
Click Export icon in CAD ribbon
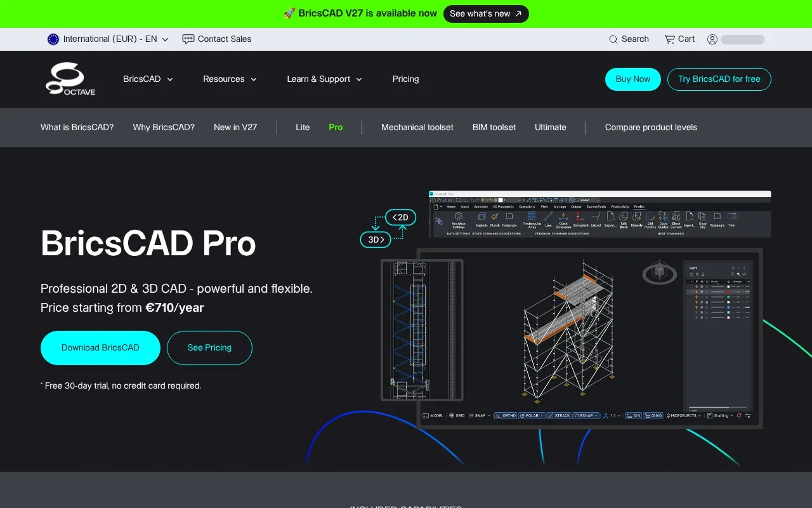coord(610,220)
